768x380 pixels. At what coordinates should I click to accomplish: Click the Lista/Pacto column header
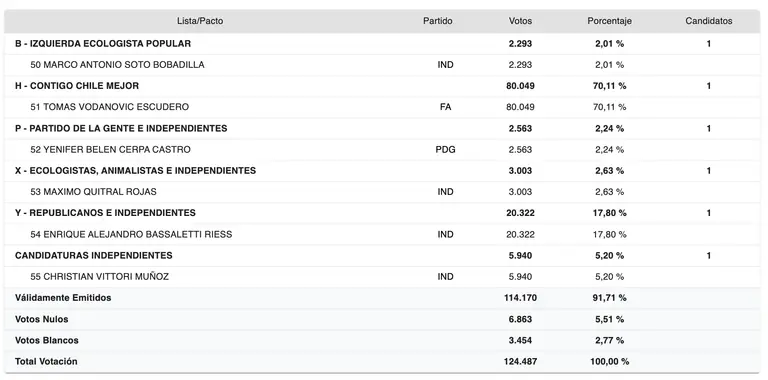click(x=200, y=21)
